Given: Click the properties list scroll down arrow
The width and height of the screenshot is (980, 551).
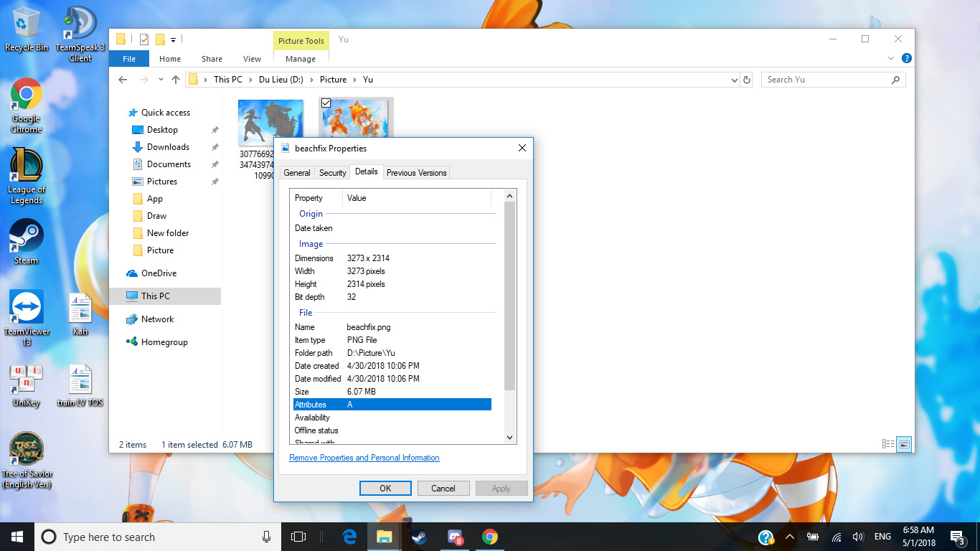Looking at the screenshot, I should click(510, 437).
